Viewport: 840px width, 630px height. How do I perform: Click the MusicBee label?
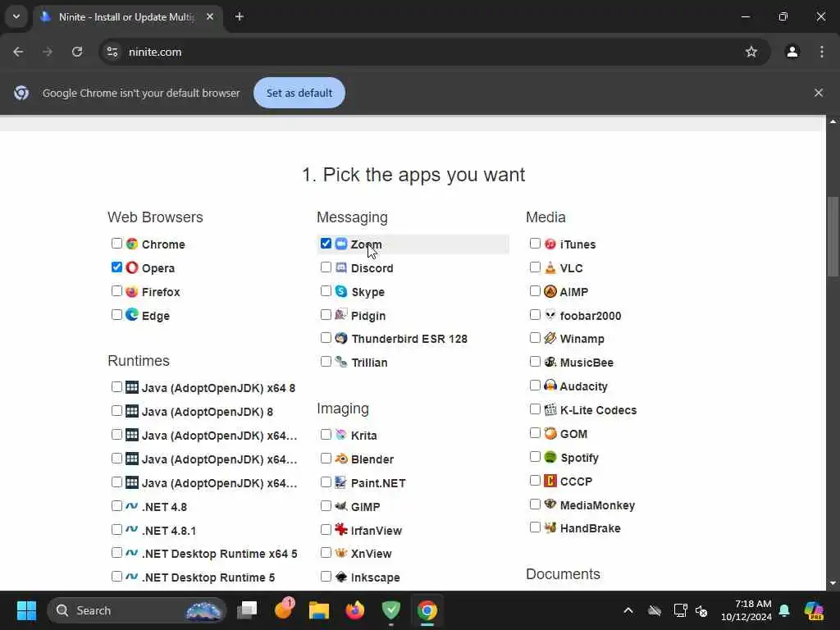click(587, 362)
